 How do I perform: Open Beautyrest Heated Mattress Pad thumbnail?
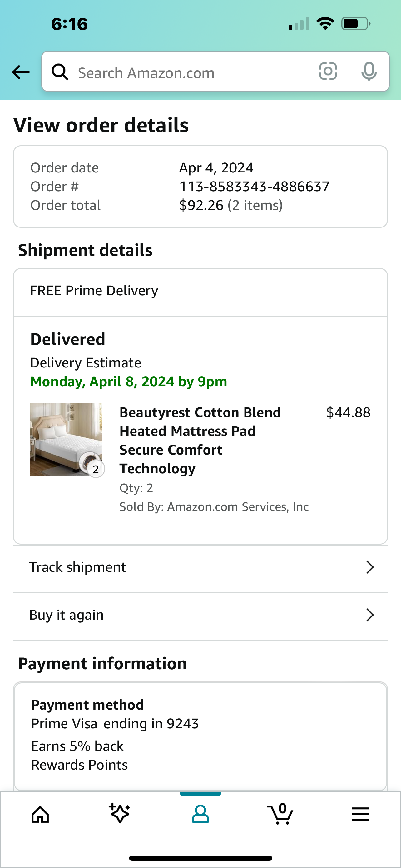click(66, 439)
